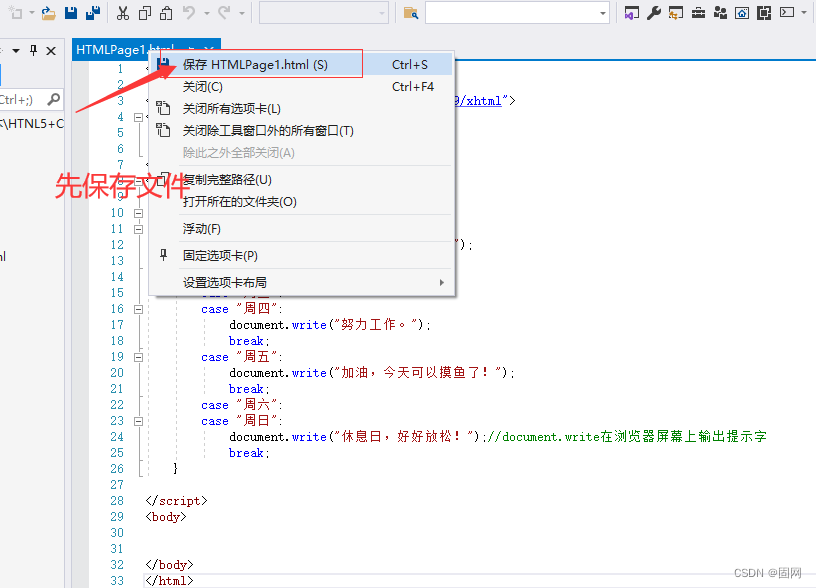816x588 pixels.
Task: Click the people Team Explorer icon
Action: [x=720, y=13]
